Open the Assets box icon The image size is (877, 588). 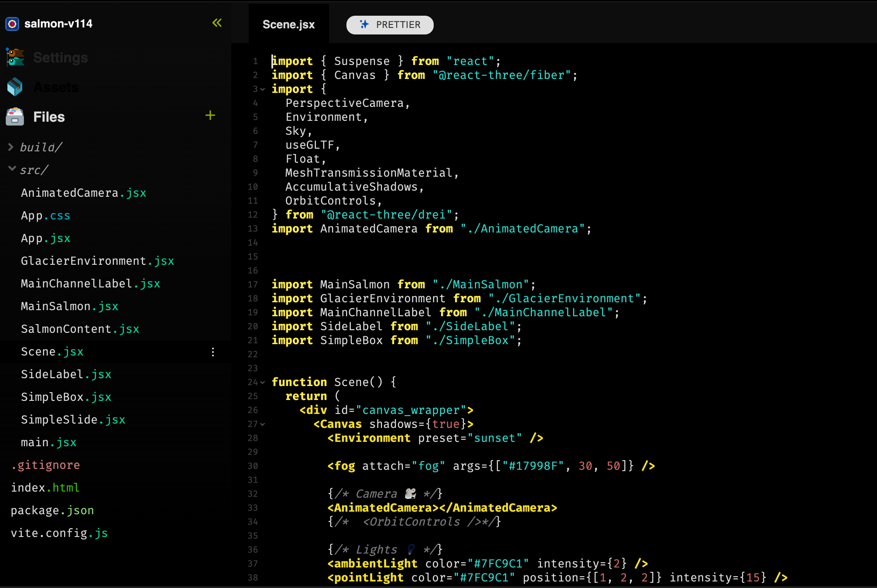point(15,87)
